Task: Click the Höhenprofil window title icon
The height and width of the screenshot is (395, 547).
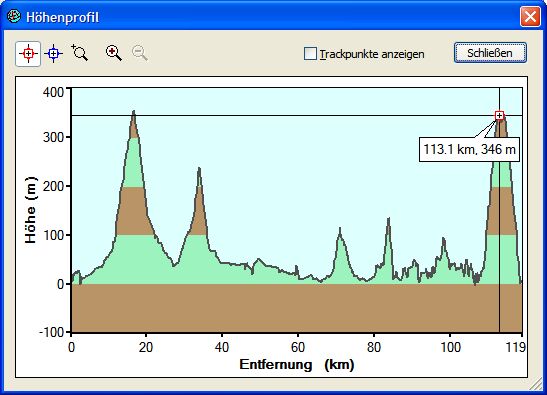Action: pyautogui.click(x=14, y=16)
